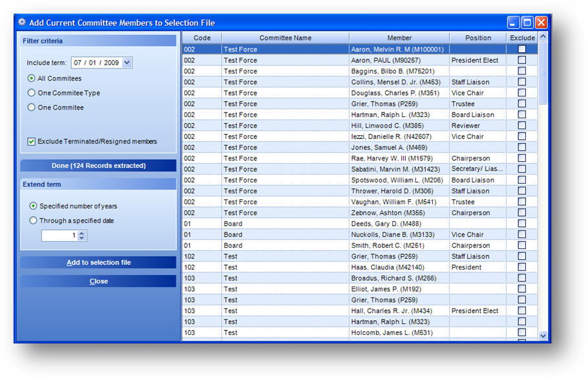
Task: Tick Exclude for Deeds, Gary D.
Action: [x=521, y=223]
